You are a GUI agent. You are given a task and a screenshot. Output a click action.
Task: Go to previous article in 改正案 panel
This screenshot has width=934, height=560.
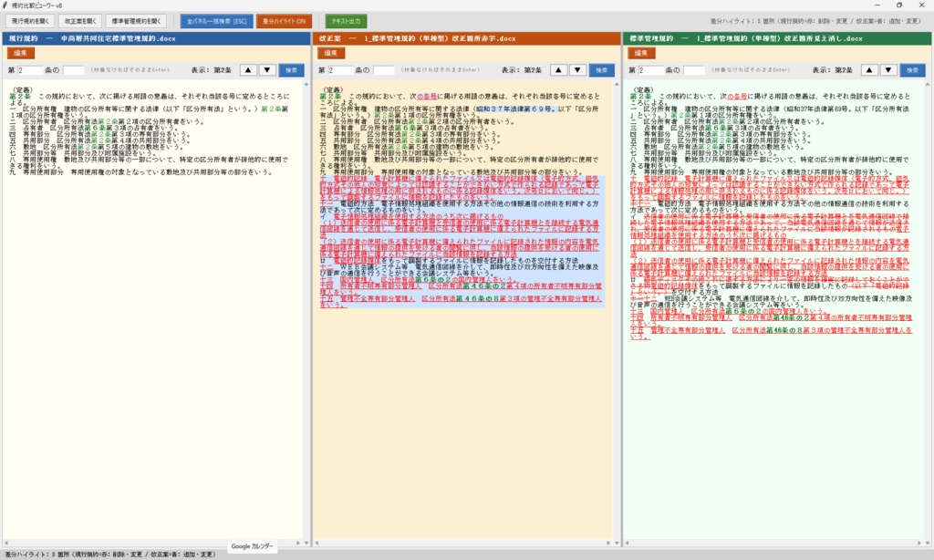pyautogui.click(x=559, y=70)
